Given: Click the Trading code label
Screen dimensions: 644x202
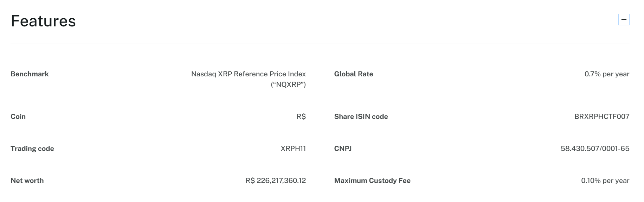Looking at the screenshot, I should 32,149.
